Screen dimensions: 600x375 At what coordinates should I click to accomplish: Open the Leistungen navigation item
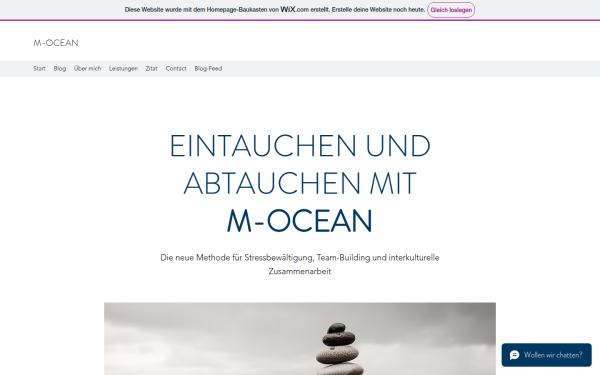(123, 68)
